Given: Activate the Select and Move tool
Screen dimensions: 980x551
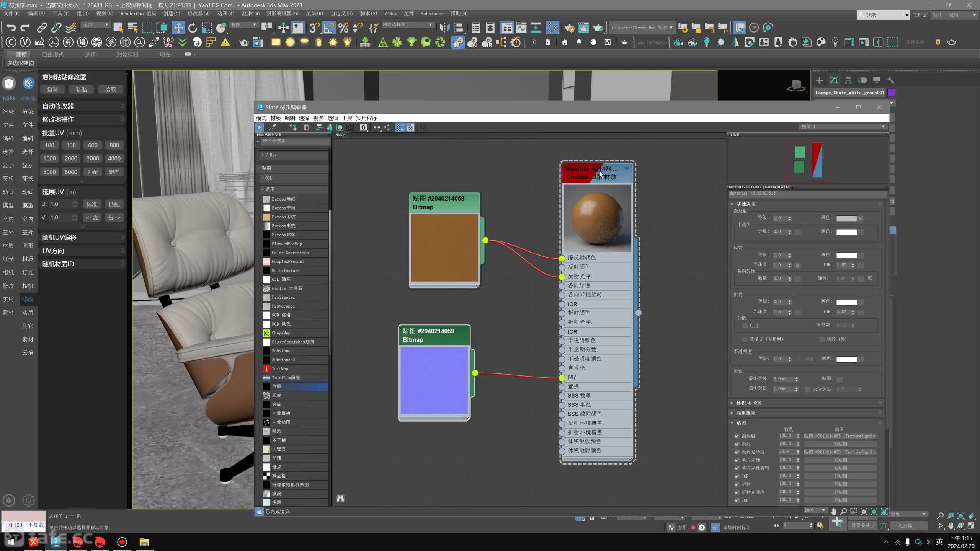Looking at the screenshot, I should (178, 28).
